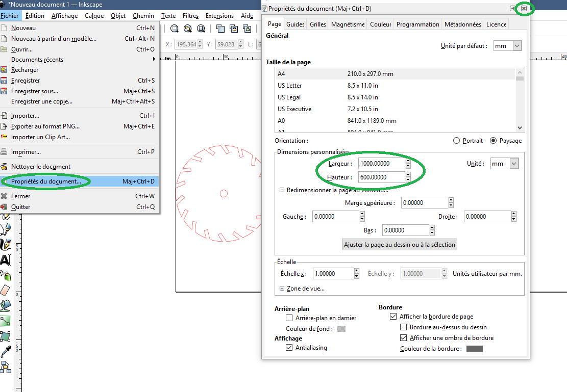Select US Legal page size row
Screen dimensions: 567x392
[395, 97]
